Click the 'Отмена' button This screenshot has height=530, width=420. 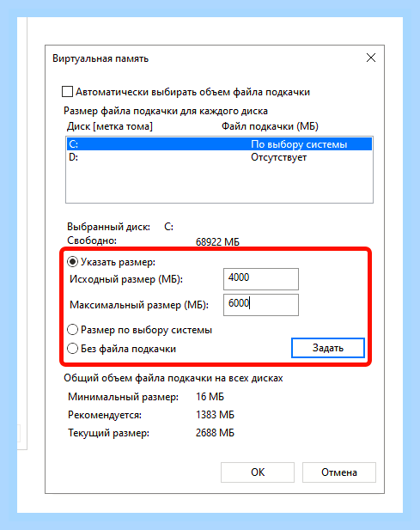click(x=339, y=472)
